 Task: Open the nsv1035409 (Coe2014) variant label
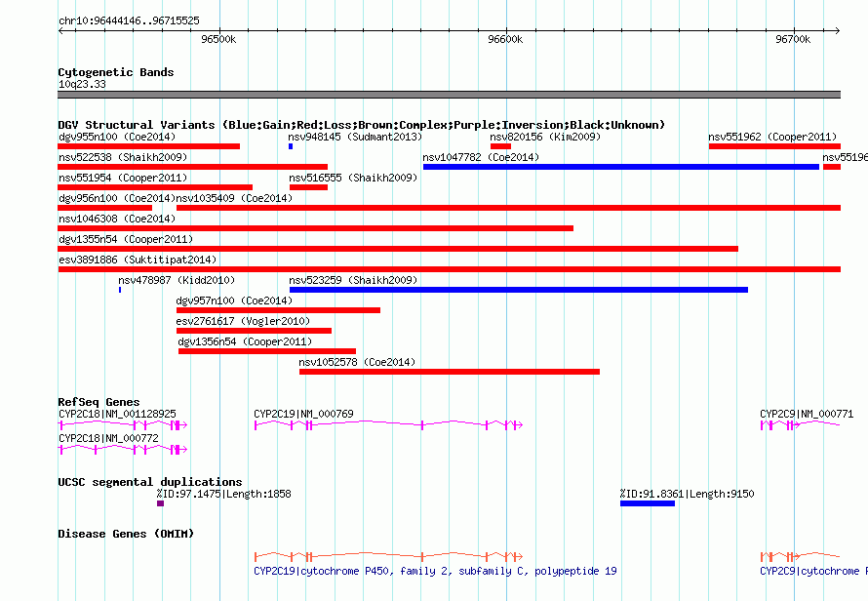pos(234,198)
